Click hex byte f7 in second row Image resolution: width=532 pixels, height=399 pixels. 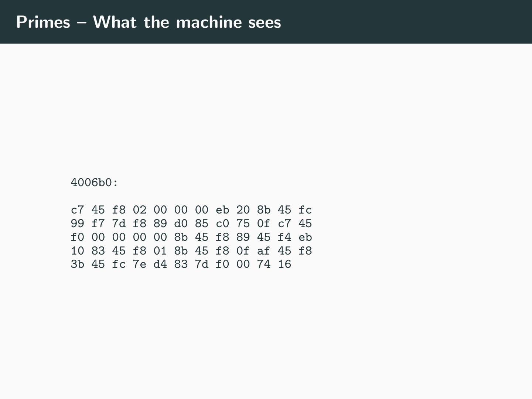point(98,224)
